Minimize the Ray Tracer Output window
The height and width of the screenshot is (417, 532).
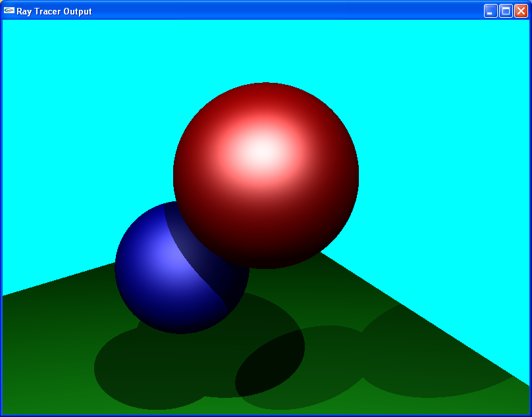[491, 11]
